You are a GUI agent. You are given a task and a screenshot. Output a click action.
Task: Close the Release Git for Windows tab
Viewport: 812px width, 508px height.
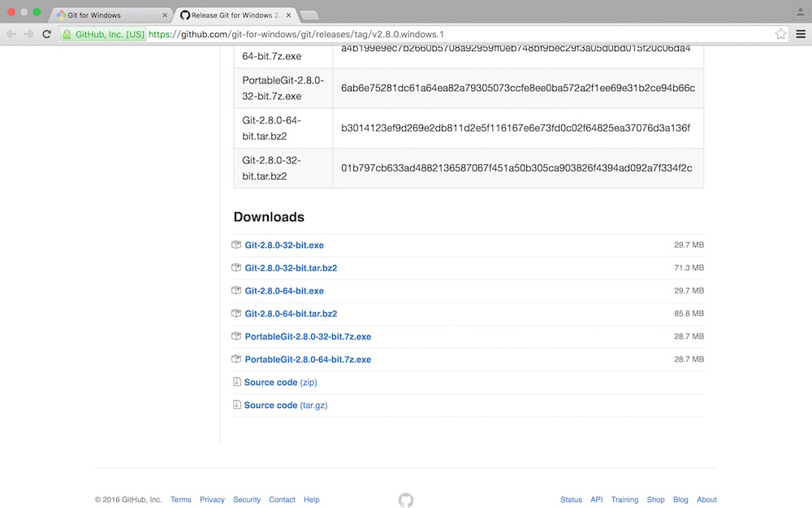288,15
